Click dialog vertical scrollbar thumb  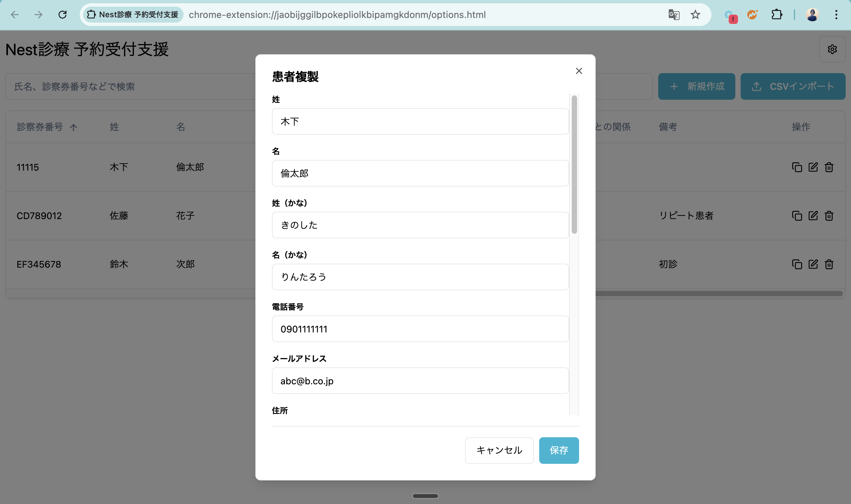(x=574, y=165)
